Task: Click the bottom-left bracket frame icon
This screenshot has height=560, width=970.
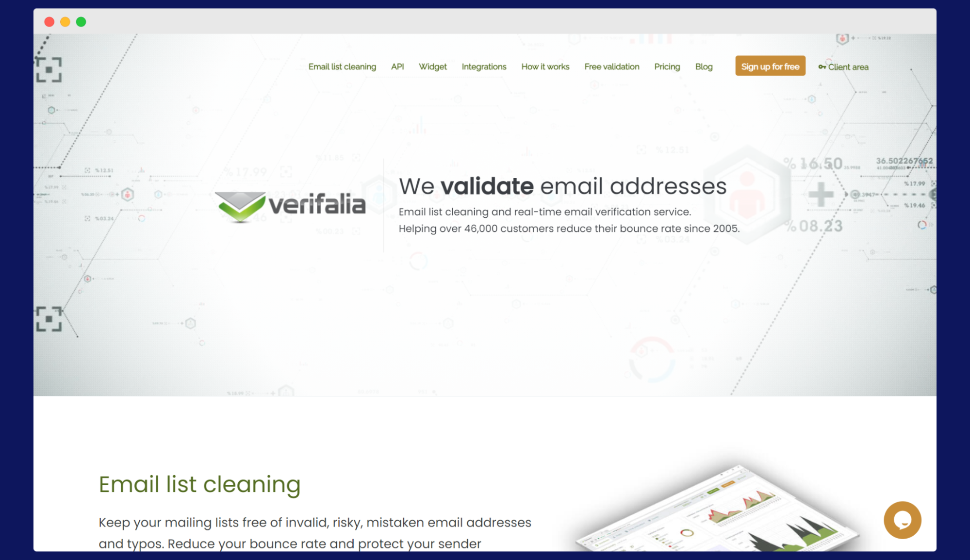Action: (49, 319)
